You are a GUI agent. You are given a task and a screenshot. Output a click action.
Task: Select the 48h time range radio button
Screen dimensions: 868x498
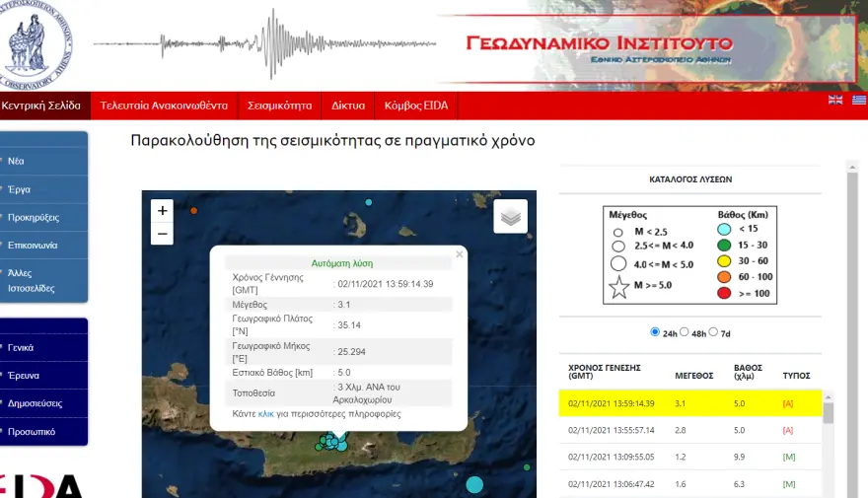685,332
